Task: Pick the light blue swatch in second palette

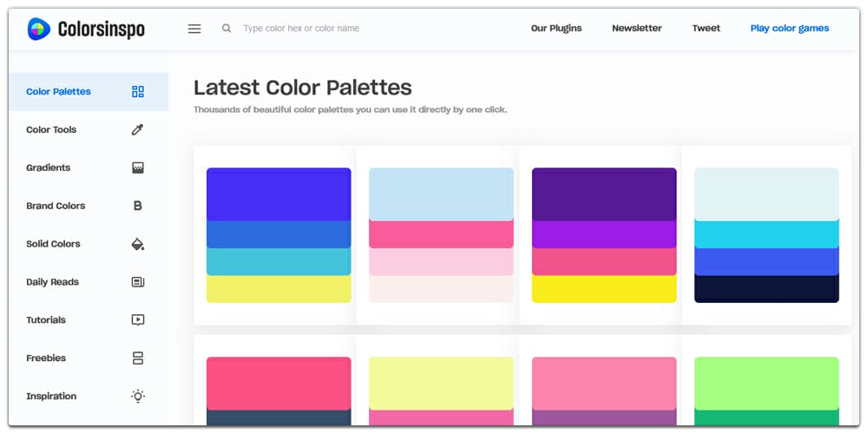Action: [x=441, y=194]
